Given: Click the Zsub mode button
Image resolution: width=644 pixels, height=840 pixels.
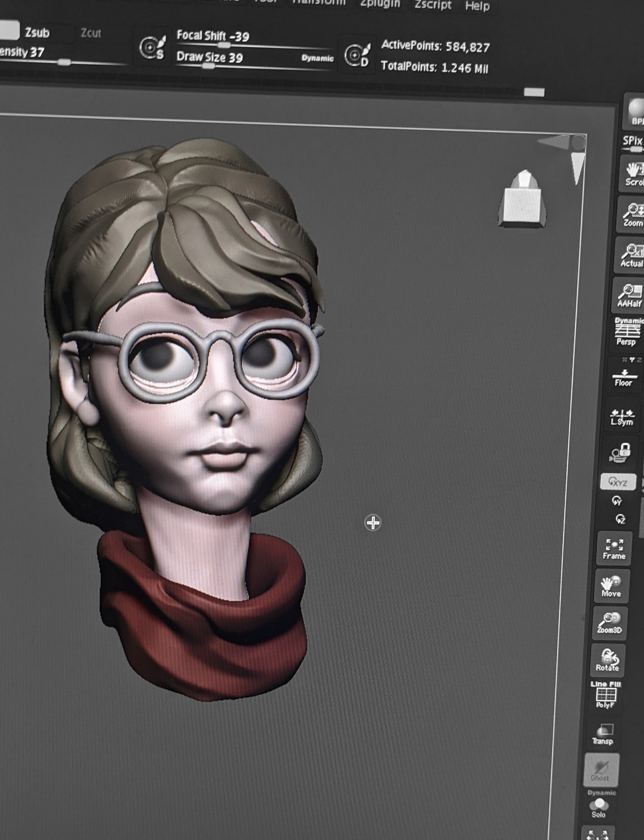Looking at the screenshot, I should tap(37, 33).
